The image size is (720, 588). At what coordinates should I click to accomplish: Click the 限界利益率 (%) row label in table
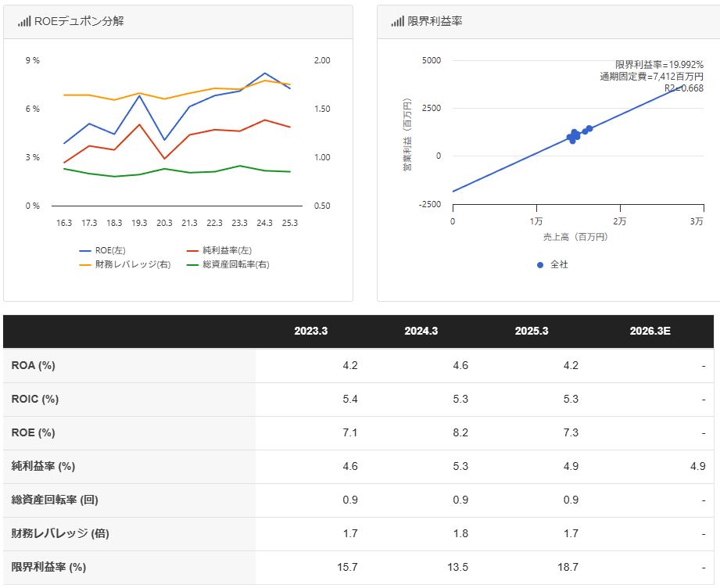[48, 567]
